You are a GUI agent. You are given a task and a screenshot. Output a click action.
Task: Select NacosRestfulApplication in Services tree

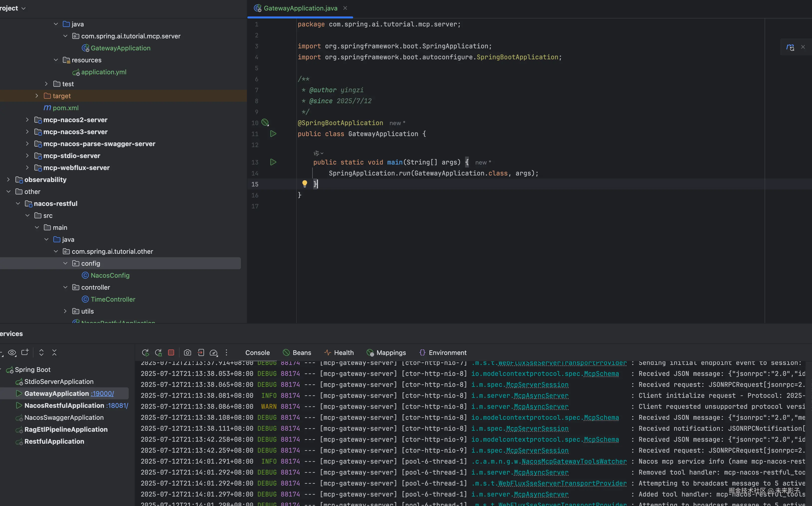click(x=64, y=406)
